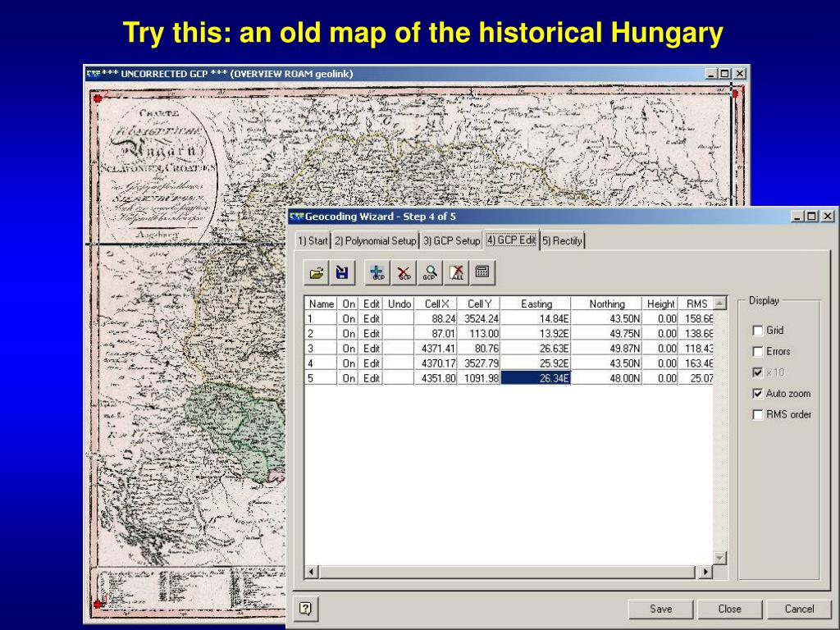Select Northing cell 48.00N
Image resolution: width=840 pixels, height=630 pixels.
click(606, 378)
